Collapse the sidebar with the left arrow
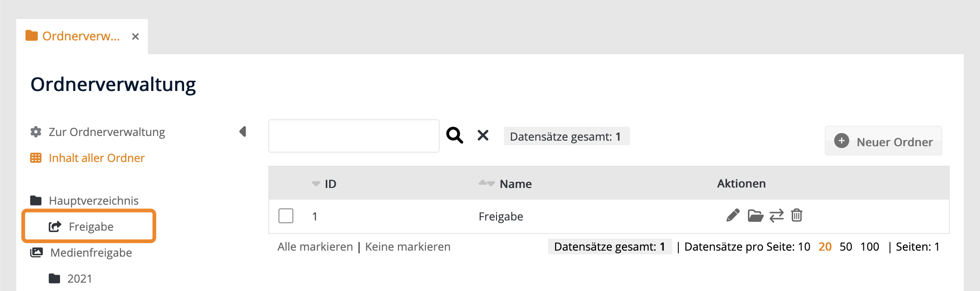This screenshot has width=980, height=291. (243, 132)
